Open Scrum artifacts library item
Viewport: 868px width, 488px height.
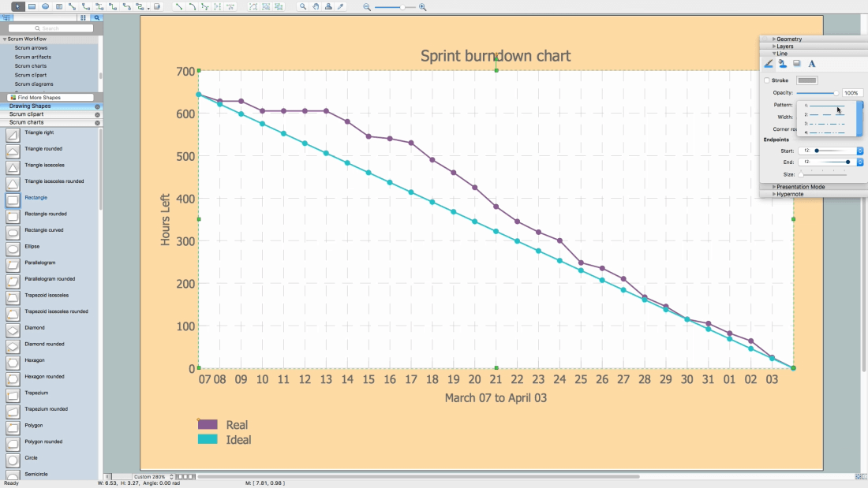coord(32,57)
